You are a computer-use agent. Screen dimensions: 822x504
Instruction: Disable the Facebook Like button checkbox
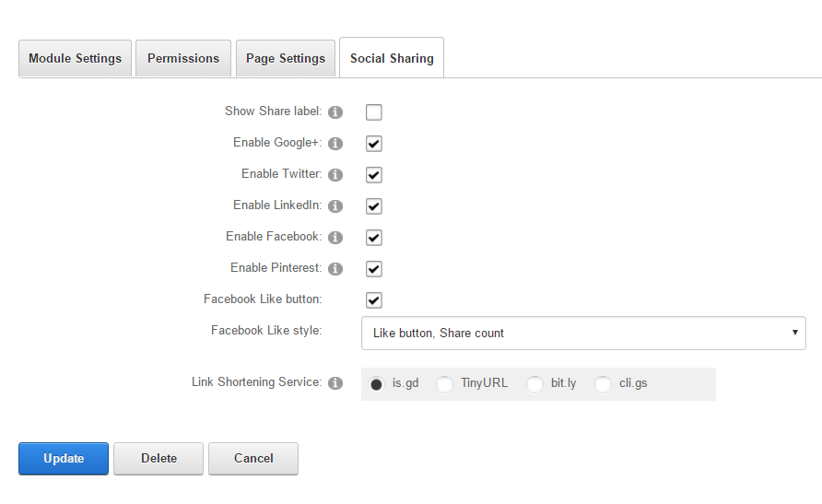[x=373, y=300]
